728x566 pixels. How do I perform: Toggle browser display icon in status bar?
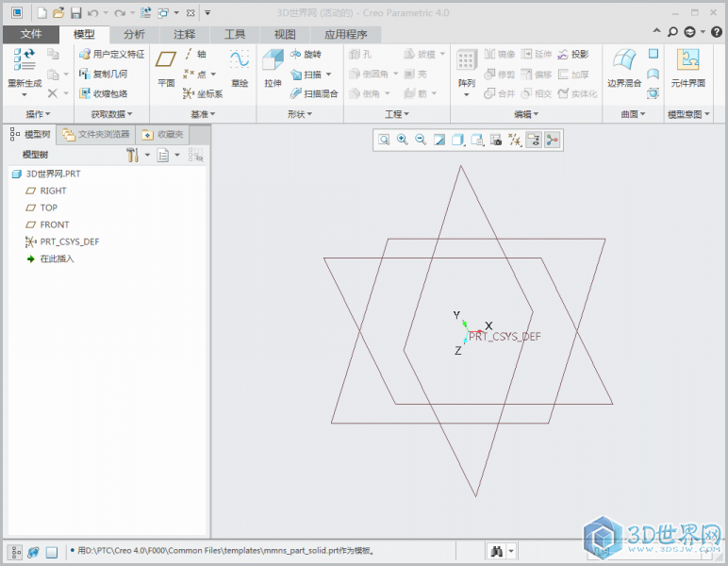33,552
